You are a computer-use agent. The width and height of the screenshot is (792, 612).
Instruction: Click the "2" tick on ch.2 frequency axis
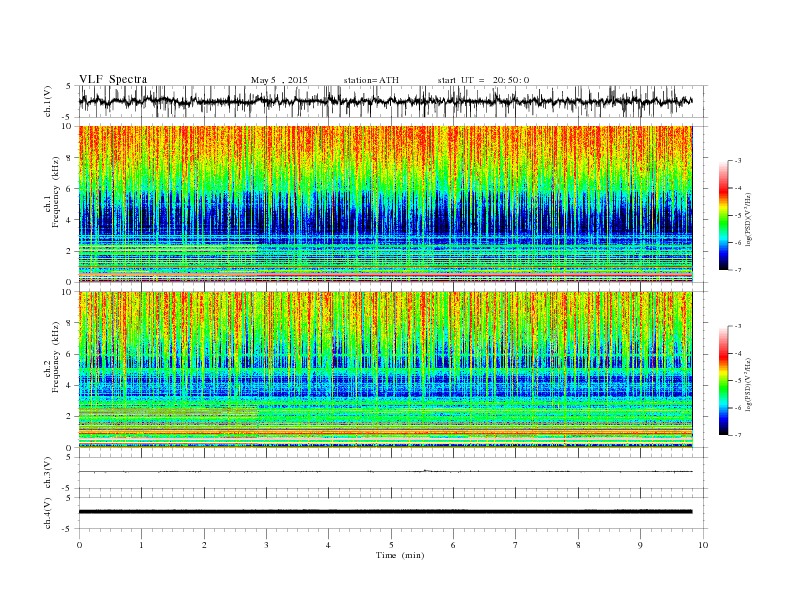pyautogui.click(x=70, y=417)
